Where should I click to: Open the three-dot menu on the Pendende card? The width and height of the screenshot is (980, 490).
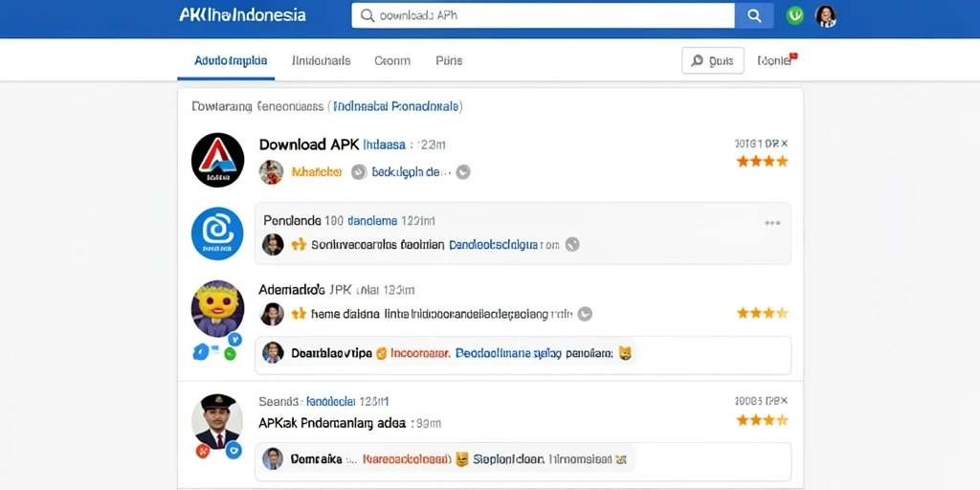click(x=772, y=223)
